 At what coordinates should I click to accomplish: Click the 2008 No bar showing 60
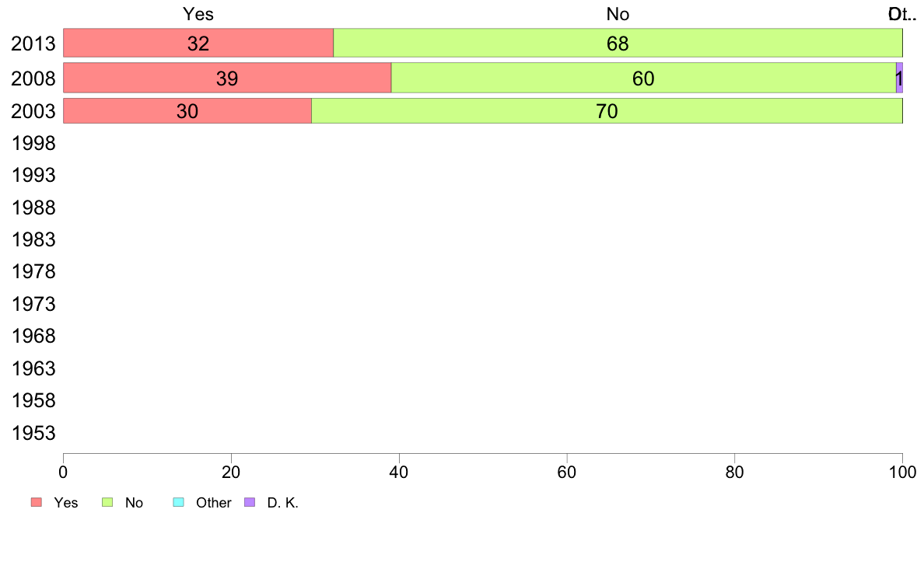coord(643,78)
